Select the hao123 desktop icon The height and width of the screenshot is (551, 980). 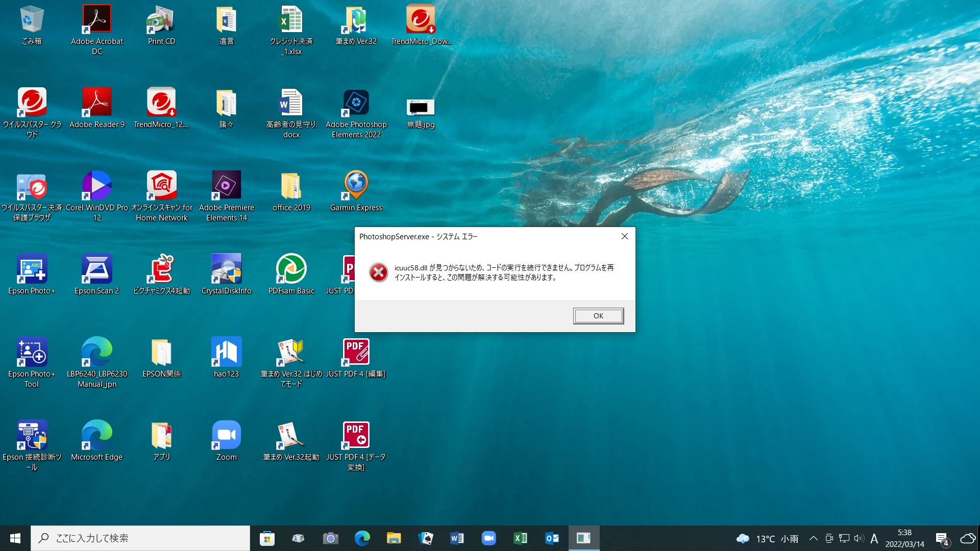click(x=226, y=352)
